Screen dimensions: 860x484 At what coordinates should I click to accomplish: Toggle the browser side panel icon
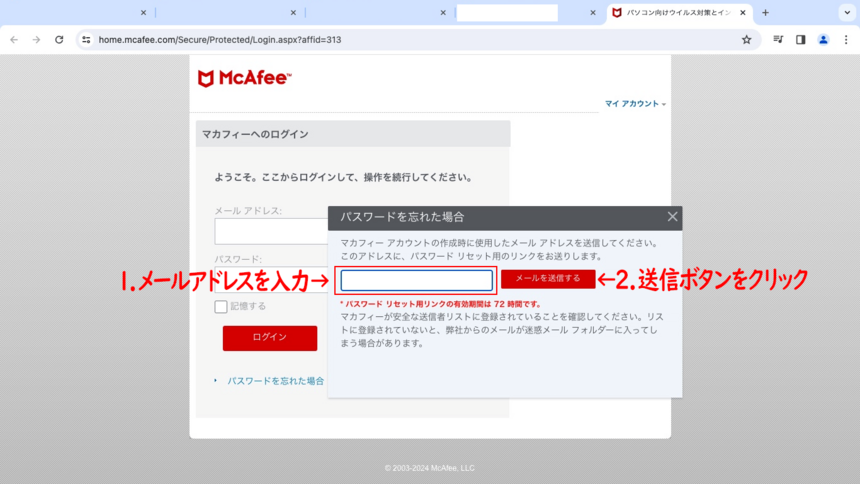tap(801, 40)
